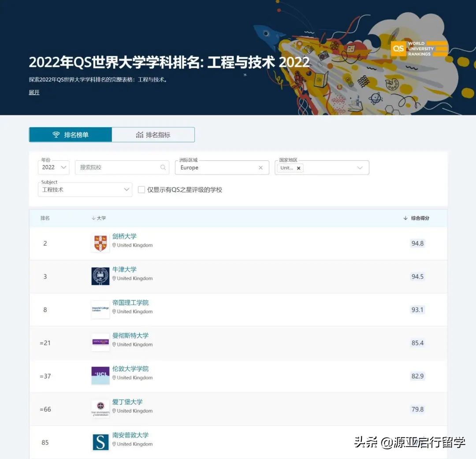
Task: Enable 仅显示有QS之星评级的学校 checkbox
Action: [x=141, y=189]
